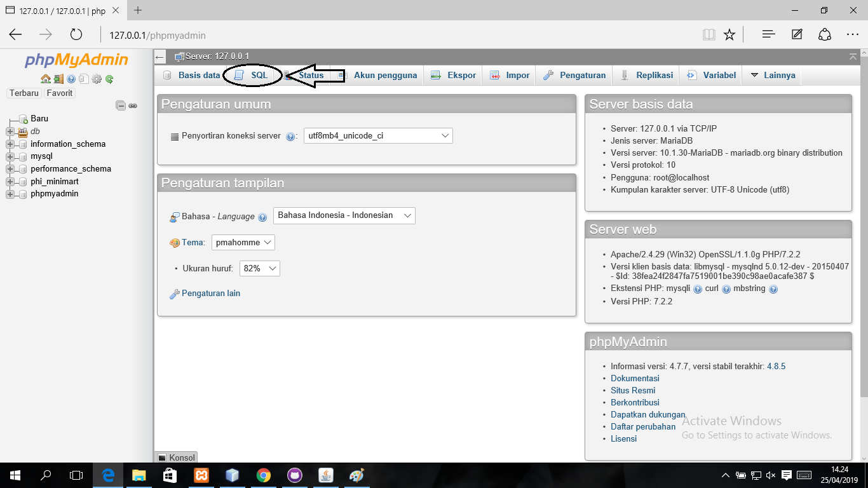Click the door-shaped log out icon
868x488 pixels.
click(x=58, y=79)
